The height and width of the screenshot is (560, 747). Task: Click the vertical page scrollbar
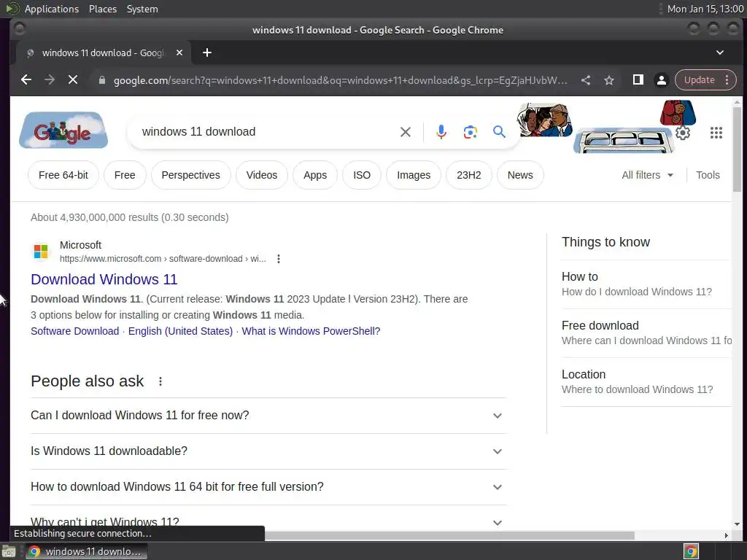[737, 149]
